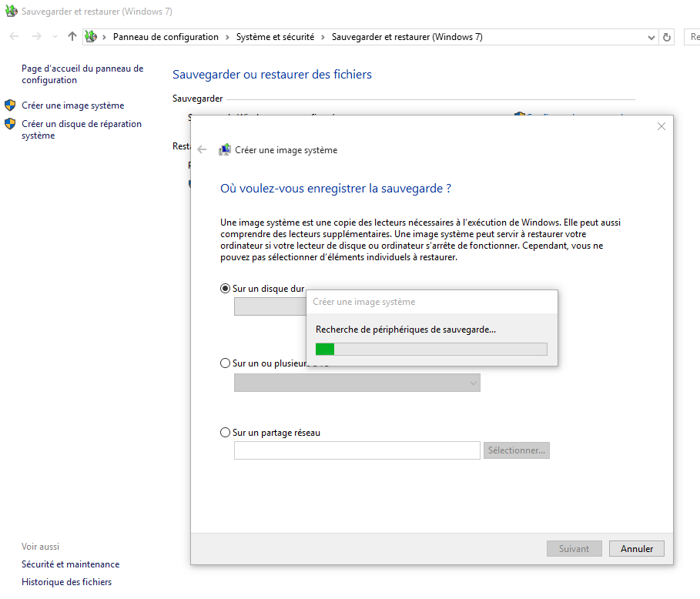This screenshot has width=700, height=599.
Task: Click the back arrow in the Explorer navigation bar
Action: (14, 37)
